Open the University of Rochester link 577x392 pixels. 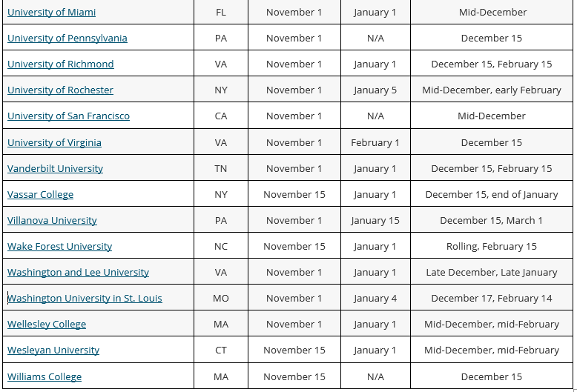[60, 90]
